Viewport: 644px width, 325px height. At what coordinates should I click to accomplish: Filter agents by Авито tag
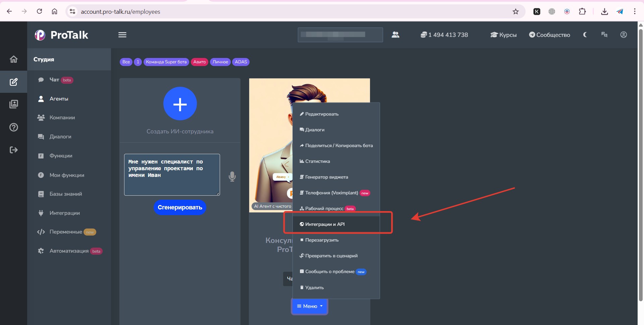199,62
